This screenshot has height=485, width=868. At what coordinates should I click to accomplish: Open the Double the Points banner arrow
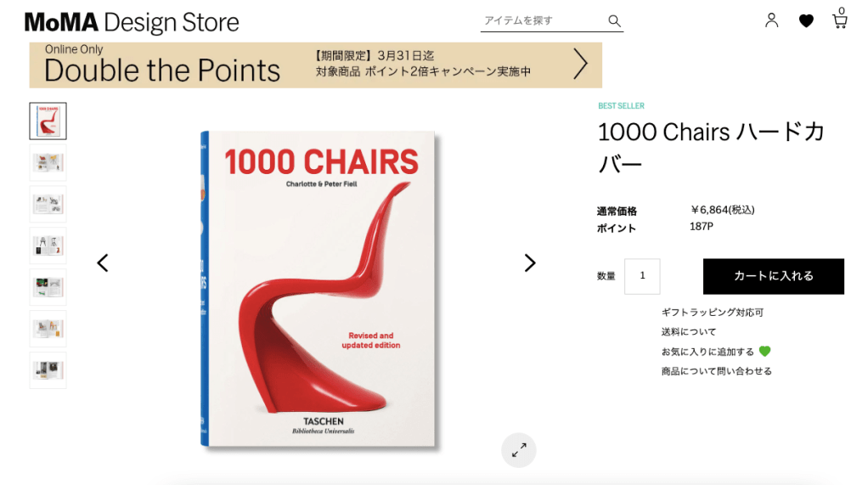[x=579, y=65]
